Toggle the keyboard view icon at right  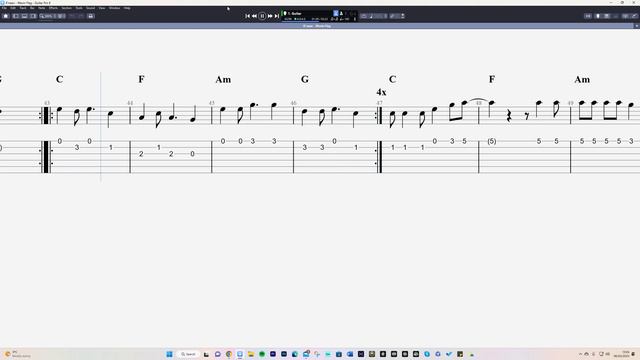607,16
